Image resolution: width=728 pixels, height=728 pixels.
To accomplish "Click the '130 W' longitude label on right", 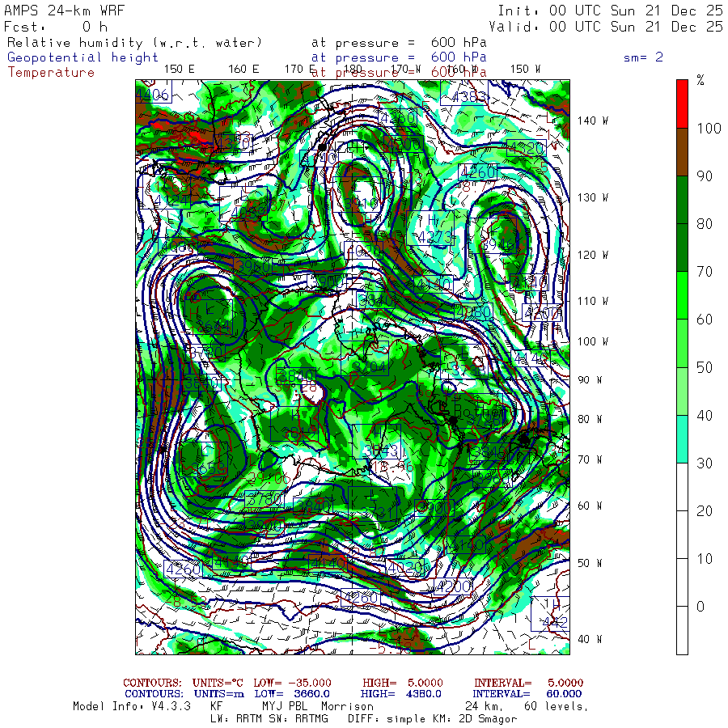I will tap(592, 198).
